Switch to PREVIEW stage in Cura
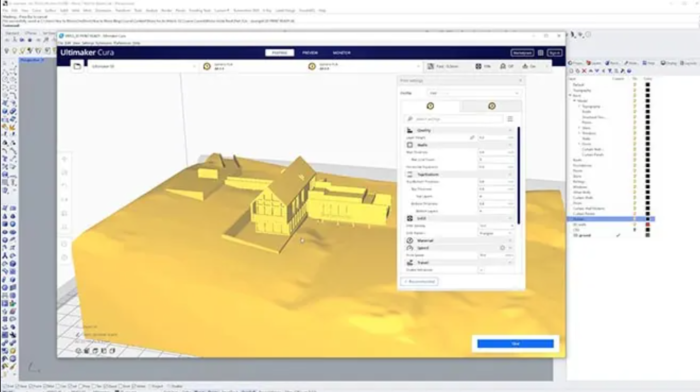 310,53
